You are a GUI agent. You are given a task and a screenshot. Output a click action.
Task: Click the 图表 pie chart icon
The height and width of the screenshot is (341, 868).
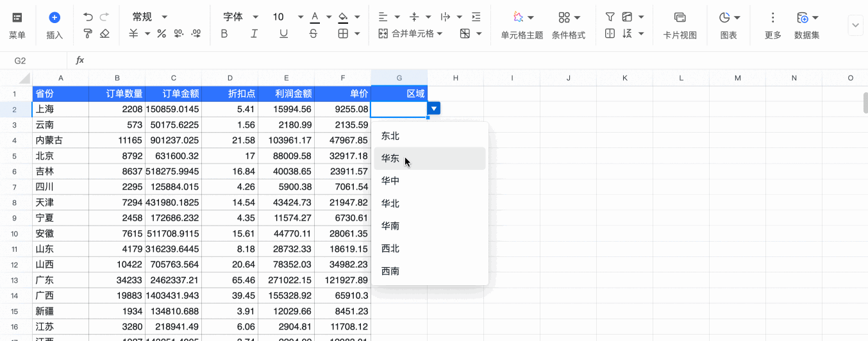[x=724, y=17]
